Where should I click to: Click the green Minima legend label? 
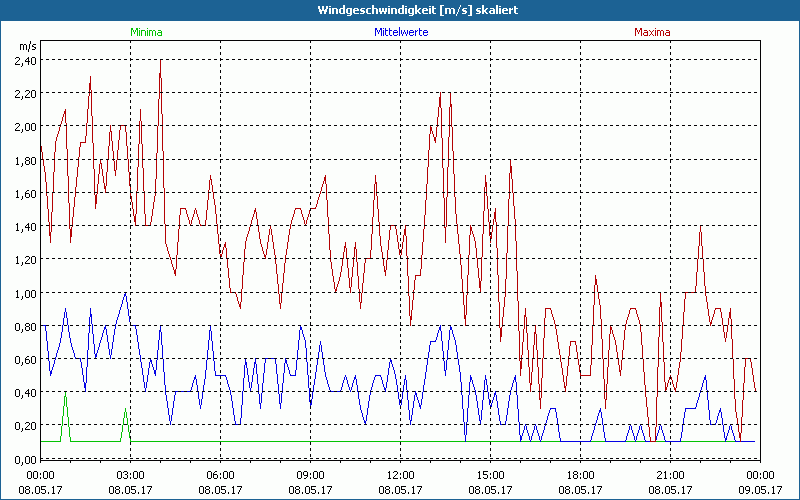click(x=145, y=32)
